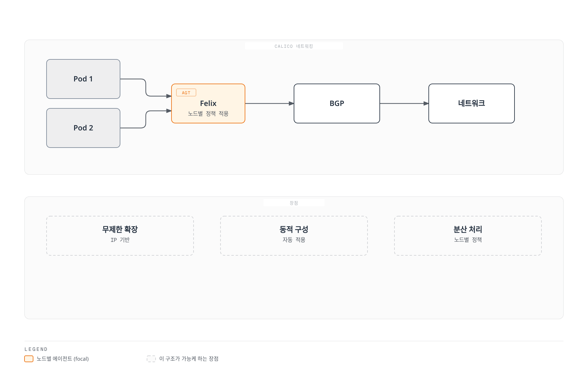Click the LEGEND heading
The width and height of the screenshot is (588, 368).
coord(36,349)
